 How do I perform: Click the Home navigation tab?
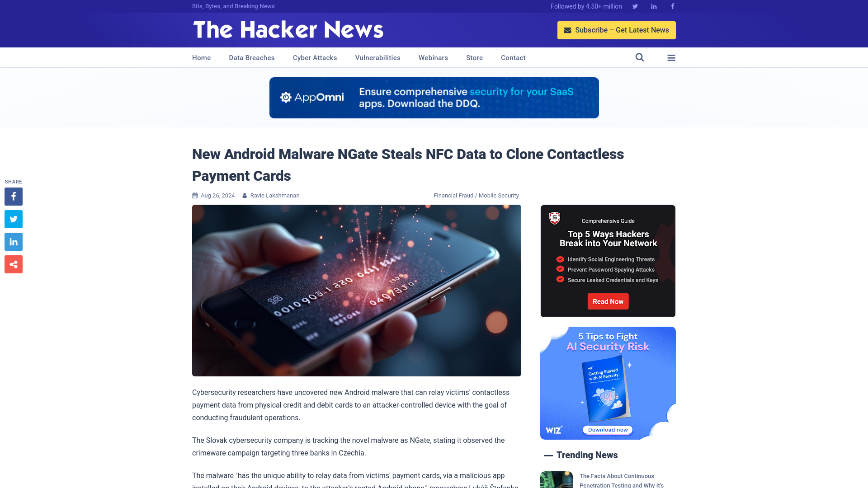tap(202, 57)
